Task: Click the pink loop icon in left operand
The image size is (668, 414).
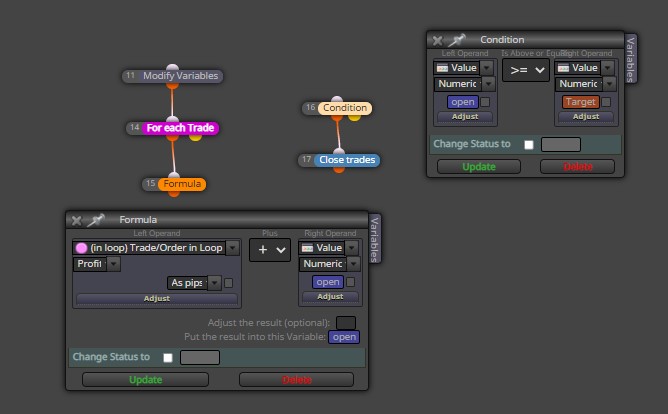Action: (81, 247)
